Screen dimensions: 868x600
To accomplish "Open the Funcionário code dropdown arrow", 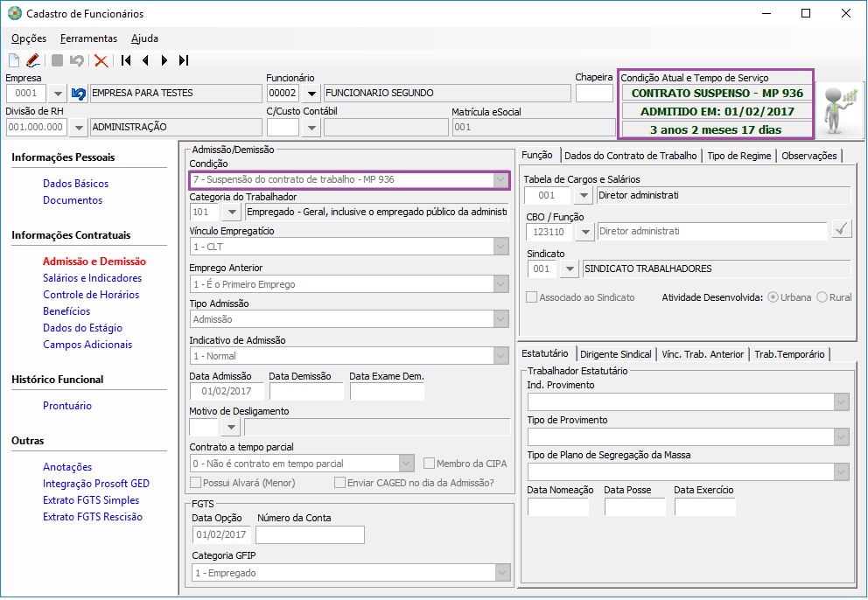I will [311, 94].
